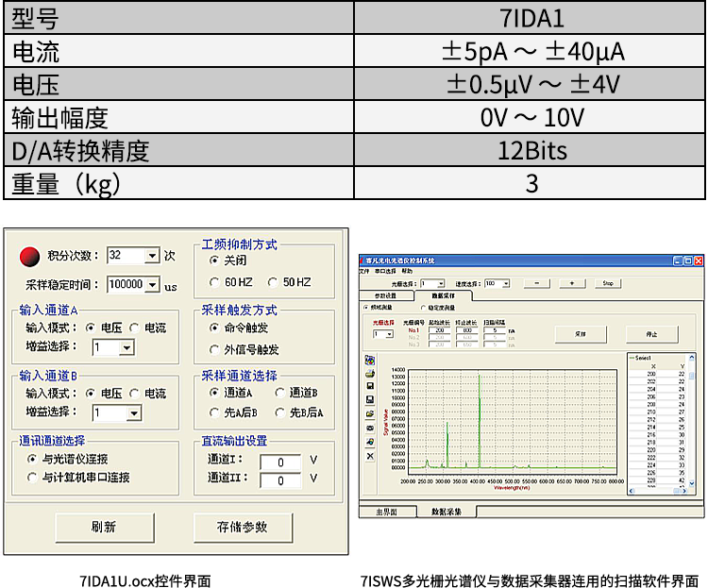708x588 pixels.
Task: Open the 积分次数 dropdown showing 32
Action: (x=152, y=256)
